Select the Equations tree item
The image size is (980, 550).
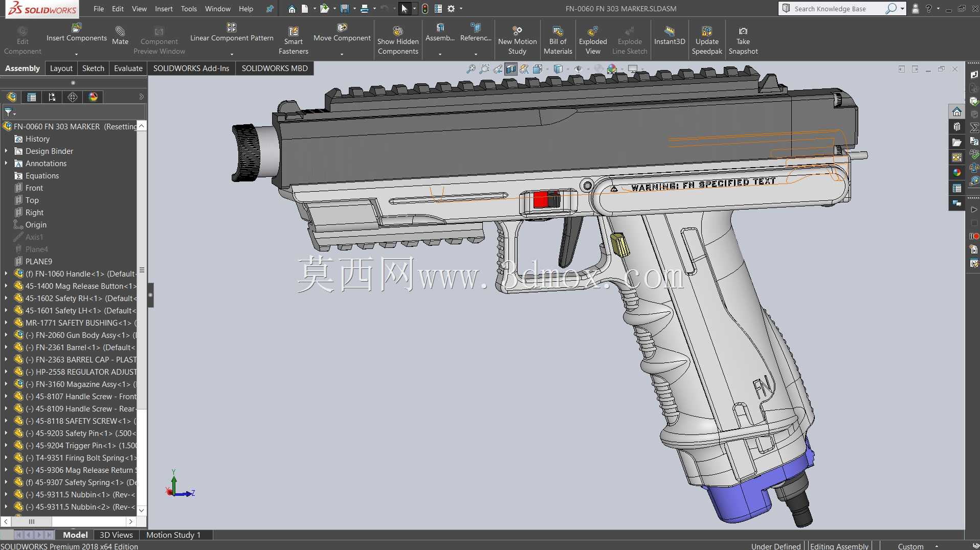coord(42,176)
